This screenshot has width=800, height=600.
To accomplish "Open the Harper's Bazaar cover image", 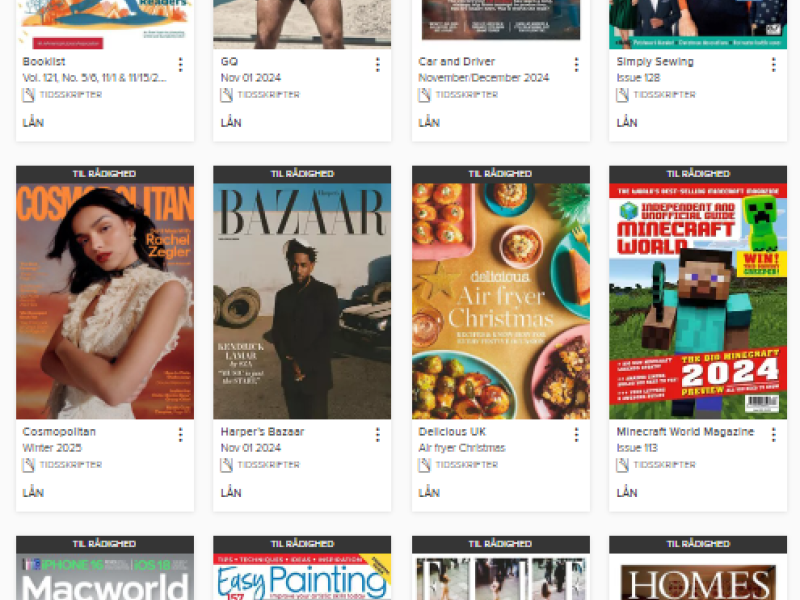I will [x=302, y=300].
